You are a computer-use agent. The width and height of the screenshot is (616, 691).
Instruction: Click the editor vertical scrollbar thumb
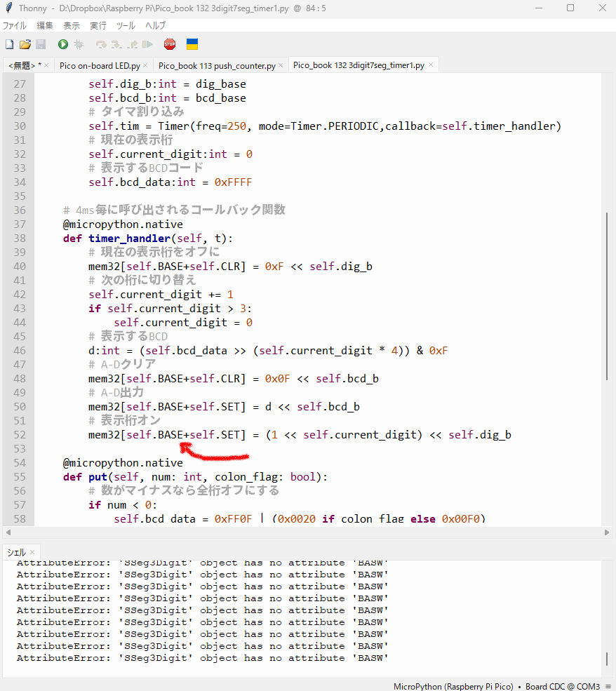[608, 295]
